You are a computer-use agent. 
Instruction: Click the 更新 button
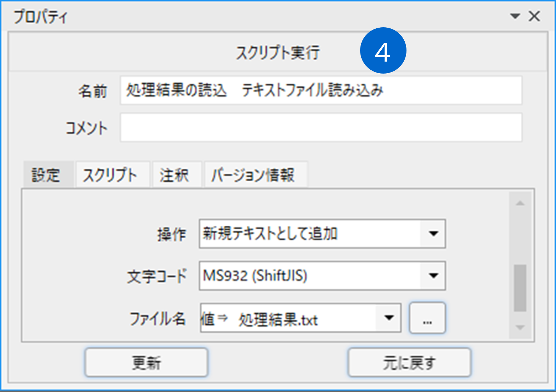146,362
